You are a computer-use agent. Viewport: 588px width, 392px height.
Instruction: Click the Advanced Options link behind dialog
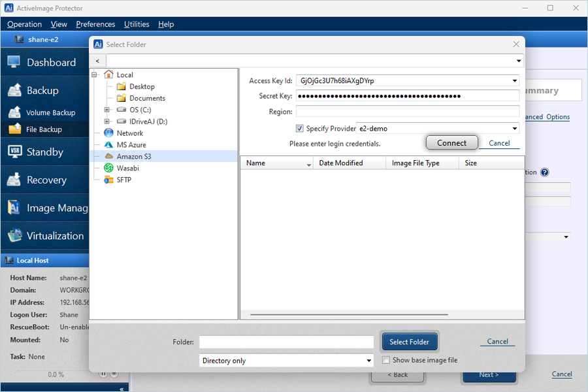(x=547, y=117)
